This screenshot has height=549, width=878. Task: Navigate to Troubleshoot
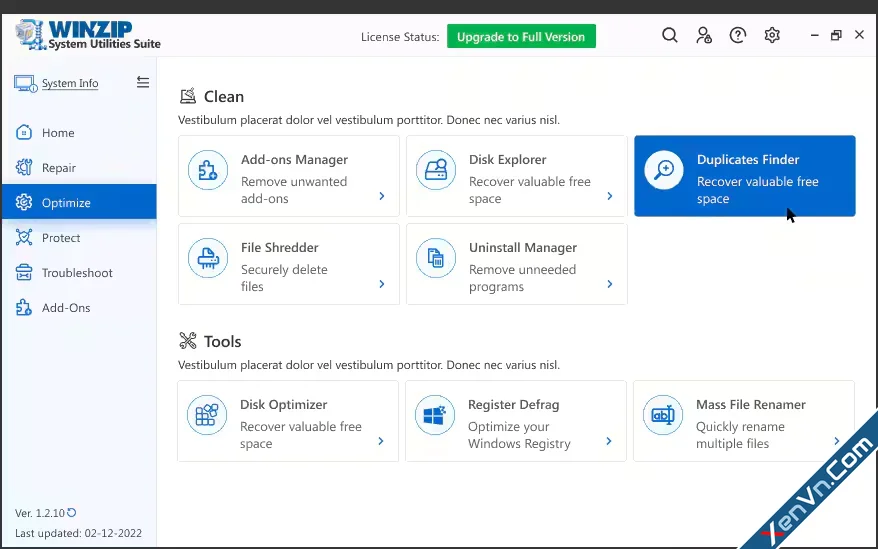79,272
